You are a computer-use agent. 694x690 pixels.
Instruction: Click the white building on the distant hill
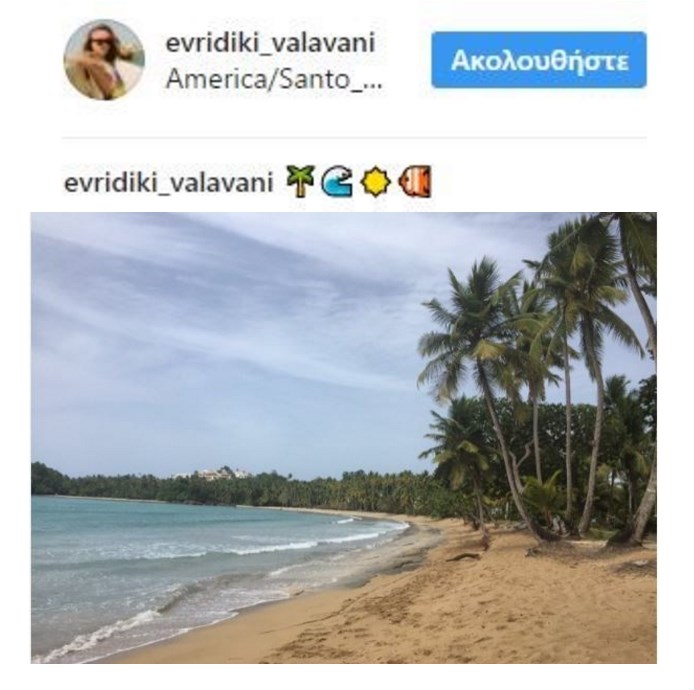tap(212, 474)
